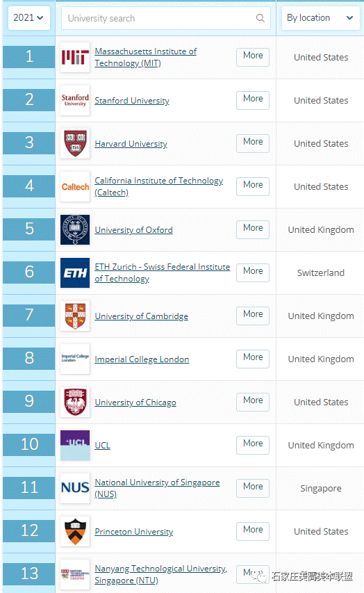Click the ETH Zurich logo
This screenshot has height=593, width=364.
pyautogui.click(x=75, y=273)
